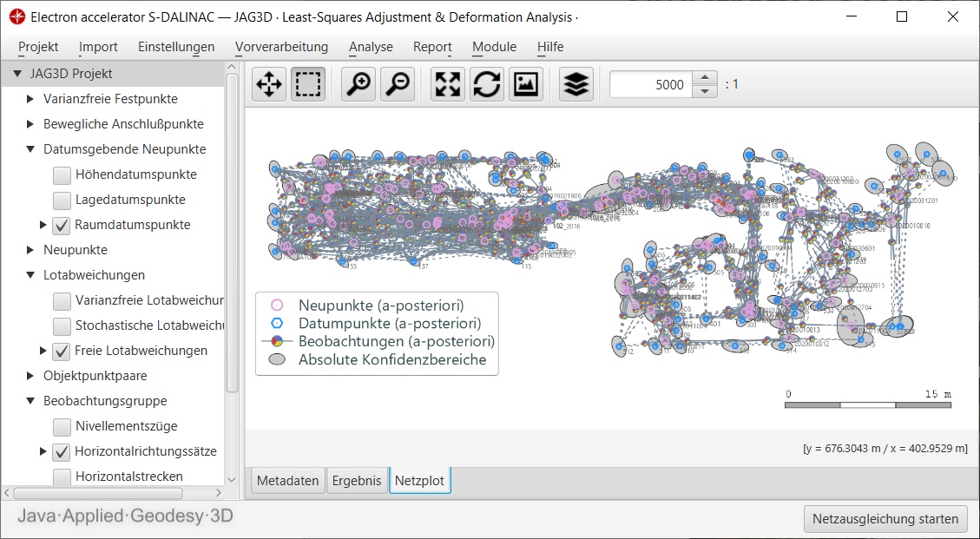The width and height of the screenshot is (980, 539).
Task: Switch to the Ergebnis tab
Action: coord(357,481)
